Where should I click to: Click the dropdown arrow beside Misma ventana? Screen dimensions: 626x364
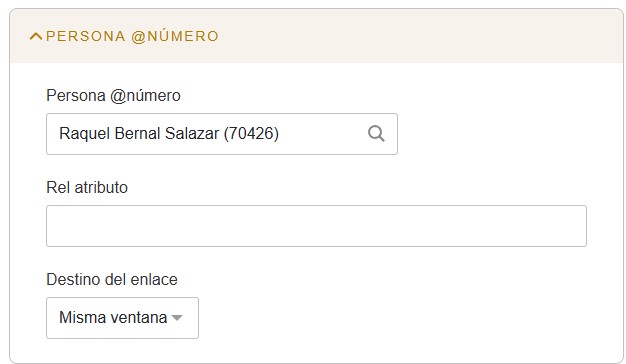pos(176,318)
